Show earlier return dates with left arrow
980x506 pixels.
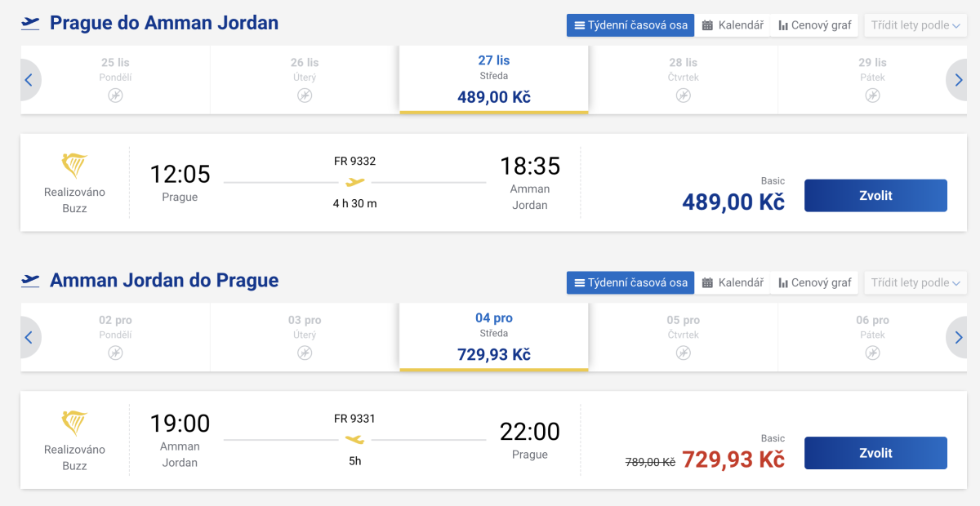pyautogui.click(x=29, y=337)
